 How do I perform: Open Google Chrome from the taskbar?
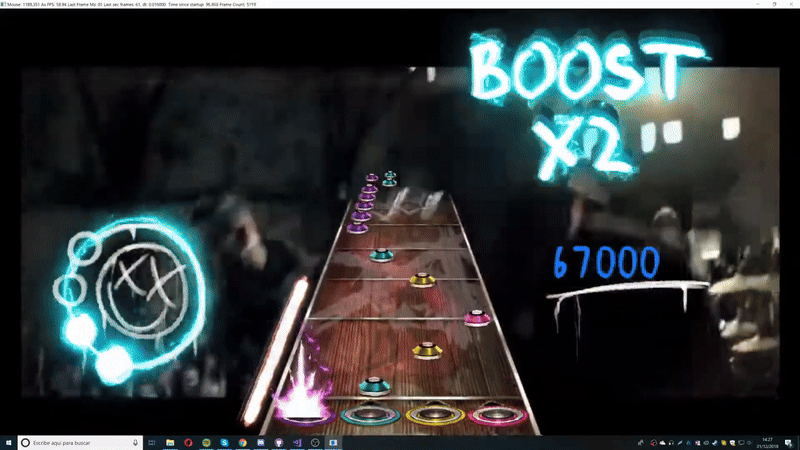tap(243, 443)
